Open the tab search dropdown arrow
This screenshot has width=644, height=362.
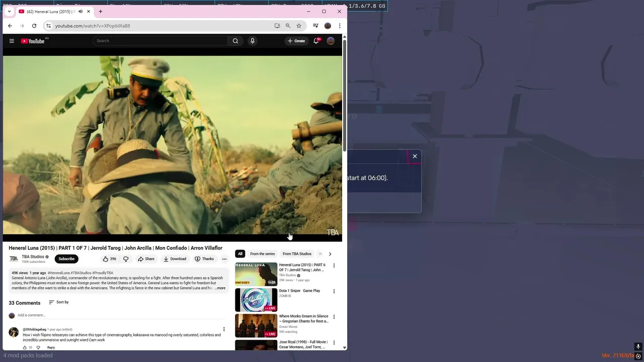9,12
